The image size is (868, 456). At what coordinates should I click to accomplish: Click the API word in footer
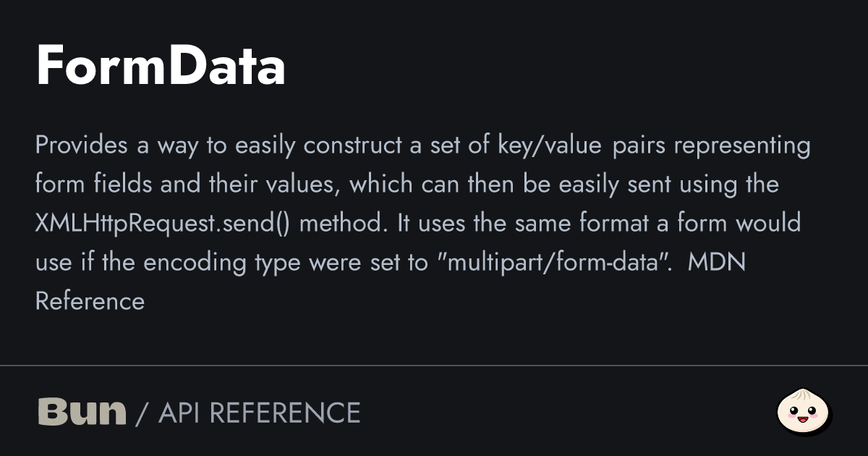pos(180,413)
